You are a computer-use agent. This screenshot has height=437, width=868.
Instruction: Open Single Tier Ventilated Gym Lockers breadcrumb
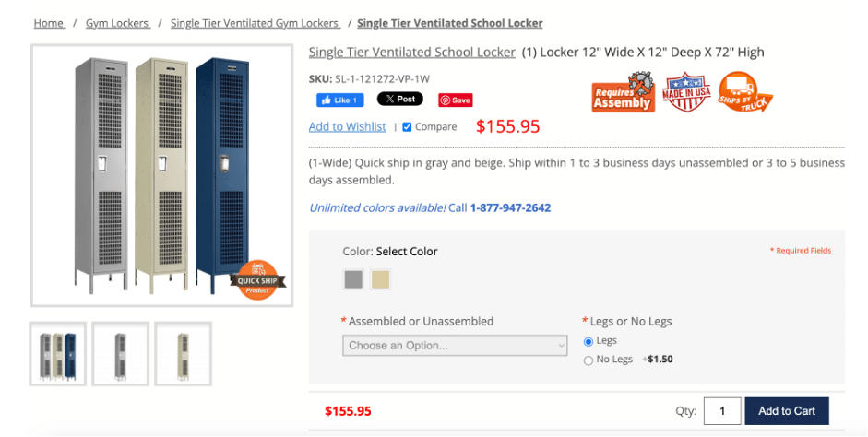pyautogui.click(x=255, y=23)
